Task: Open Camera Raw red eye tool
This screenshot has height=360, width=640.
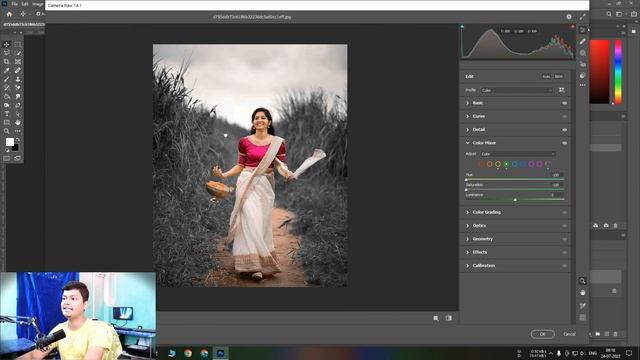Action: tap(582, 64)
